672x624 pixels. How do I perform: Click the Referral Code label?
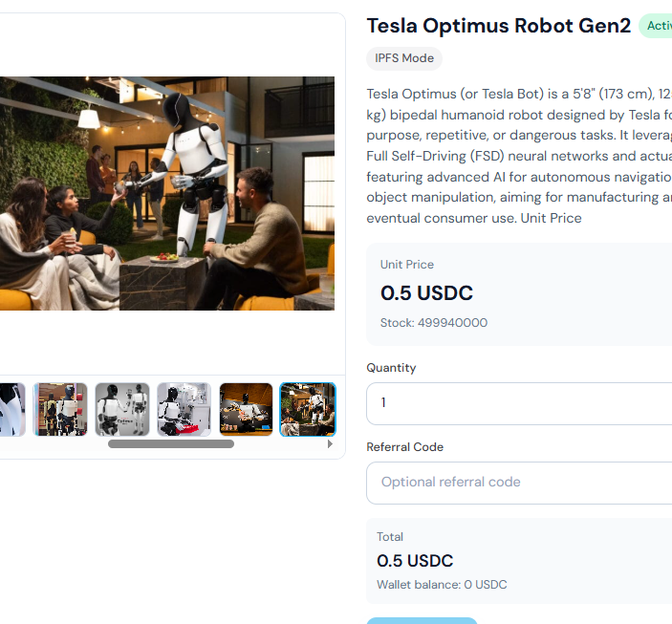tap(404, 447)
